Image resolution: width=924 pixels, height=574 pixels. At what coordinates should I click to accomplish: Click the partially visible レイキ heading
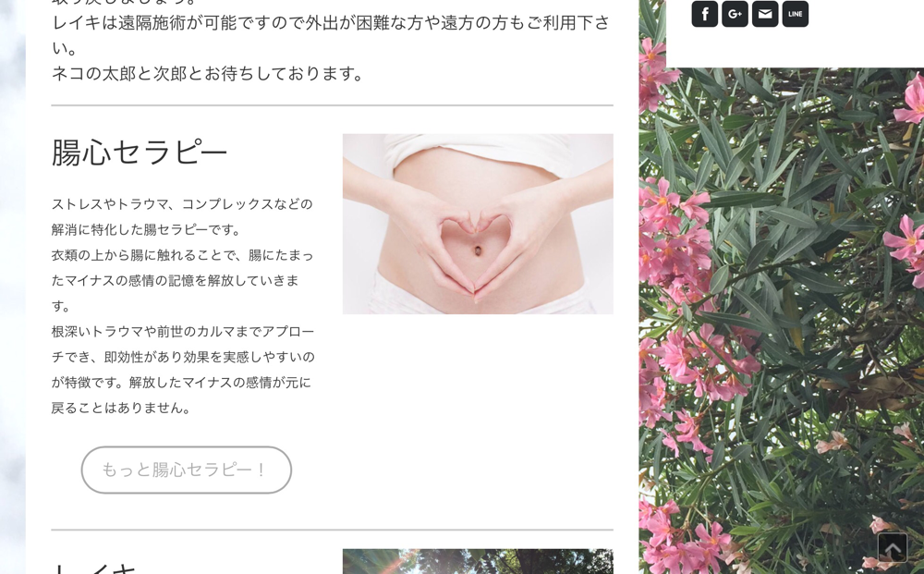[94, 568]
